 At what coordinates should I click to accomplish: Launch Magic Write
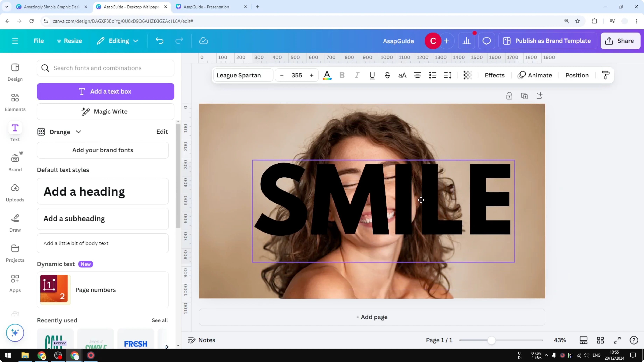(105, 111)
